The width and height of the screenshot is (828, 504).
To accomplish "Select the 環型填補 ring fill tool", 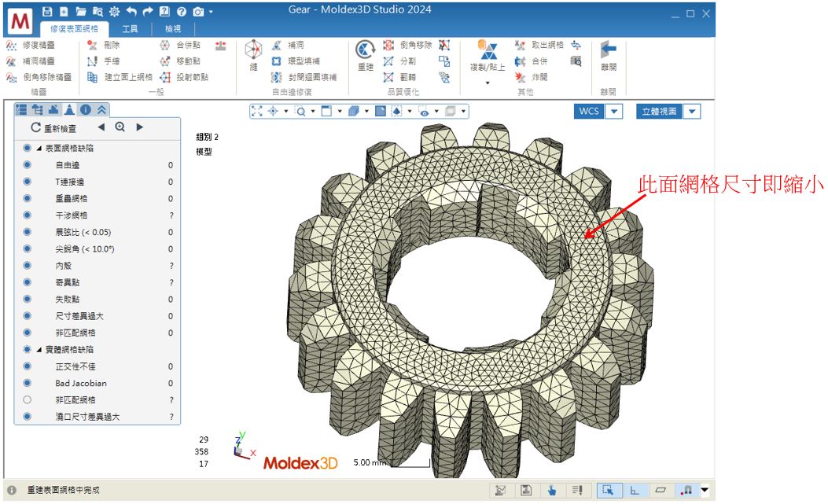I will tap(296, 61).
